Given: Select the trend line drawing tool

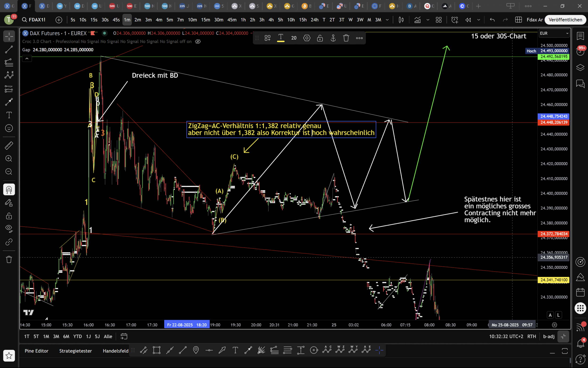Looking at the screenshot, I should pyautogui.click(x=9, y=50).
